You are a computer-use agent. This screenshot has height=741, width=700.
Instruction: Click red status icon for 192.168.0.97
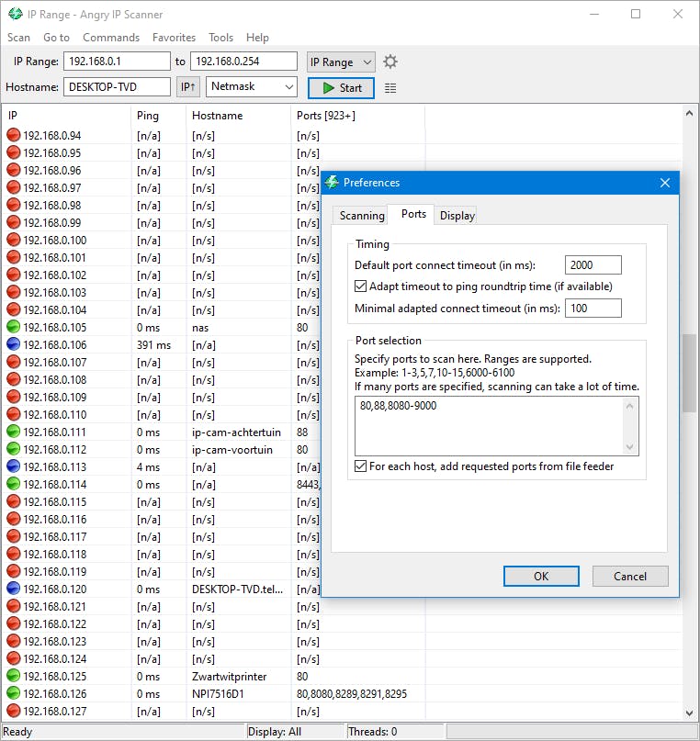pos(14,187)
